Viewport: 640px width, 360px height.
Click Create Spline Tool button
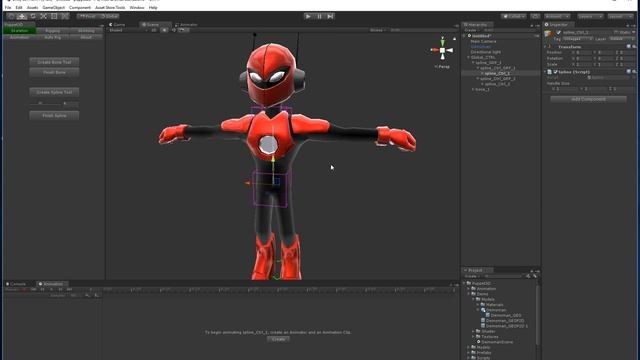click(54, 92)
